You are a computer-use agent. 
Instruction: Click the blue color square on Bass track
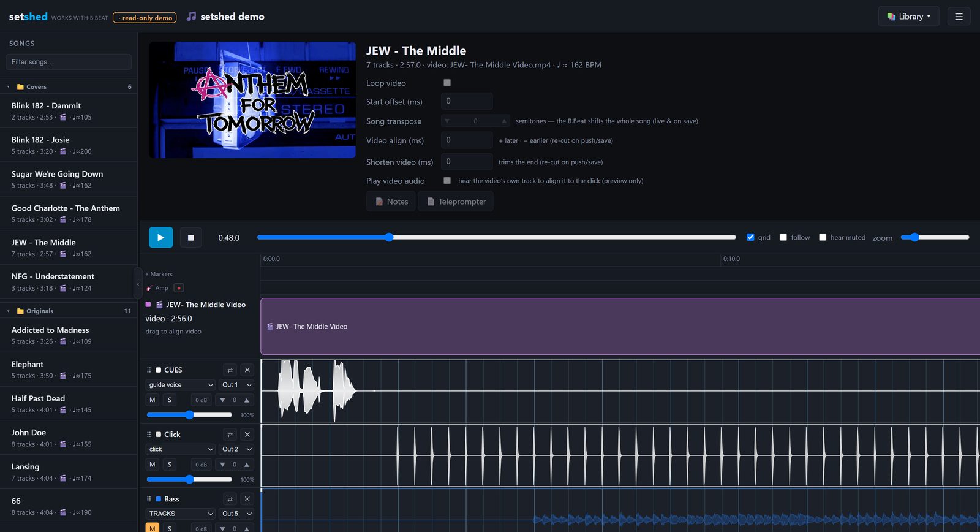[159, 499]
